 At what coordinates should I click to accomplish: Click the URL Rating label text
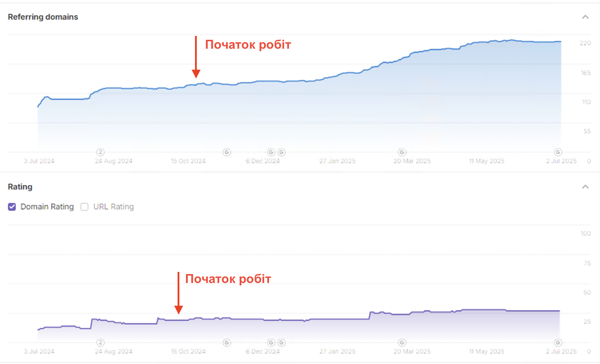pos(114,207)
